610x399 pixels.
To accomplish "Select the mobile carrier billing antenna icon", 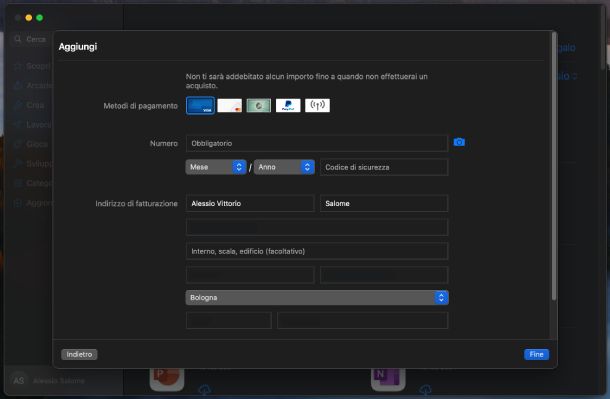I will click(x=317, y=105).
